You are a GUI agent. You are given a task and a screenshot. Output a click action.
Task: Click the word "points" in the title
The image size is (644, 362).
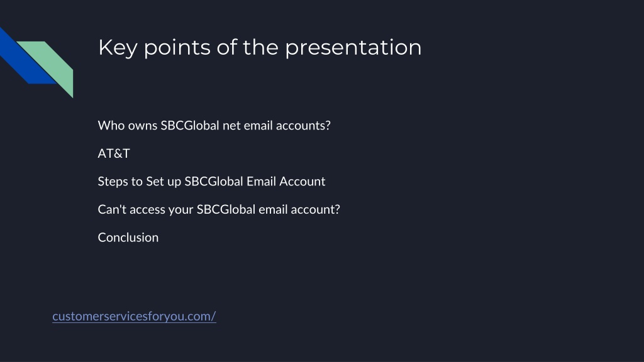tap(177, 48)
